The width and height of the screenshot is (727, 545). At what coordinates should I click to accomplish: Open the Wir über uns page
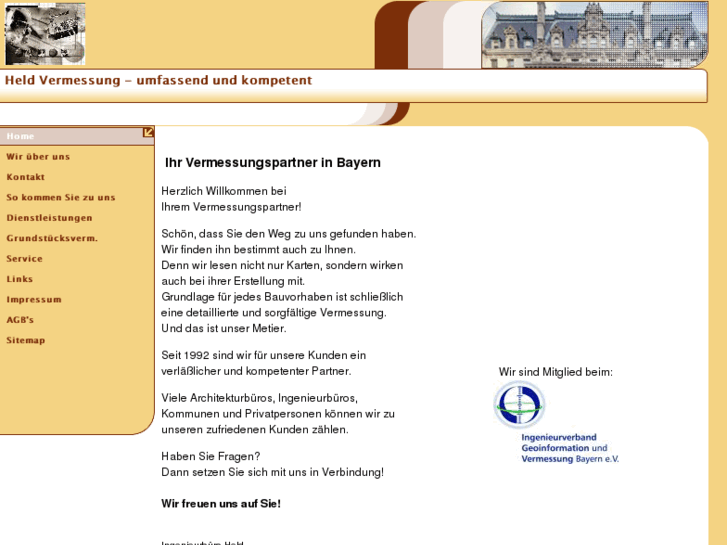pyautogui.click(x=38, y=157)
